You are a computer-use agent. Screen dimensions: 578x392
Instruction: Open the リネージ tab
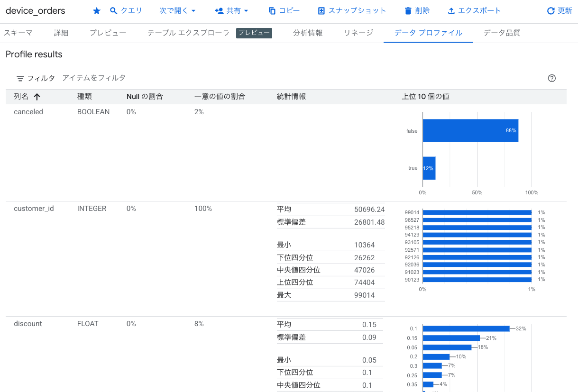358,33
